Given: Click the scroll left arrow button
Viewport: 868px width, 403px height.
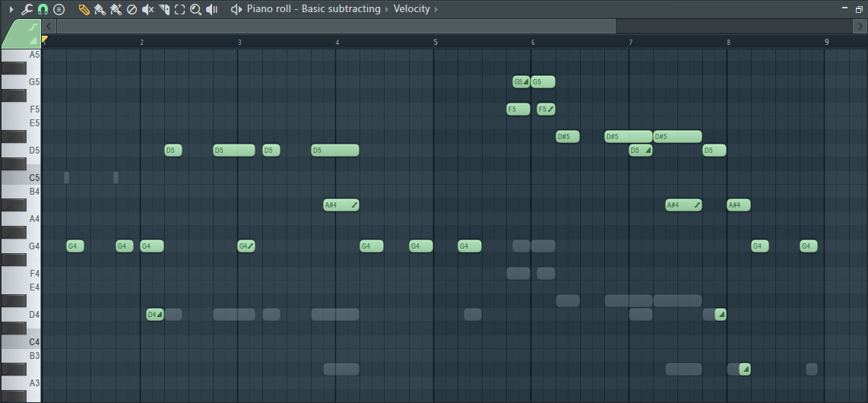Looking at the screenshot, I should (49, 26).
